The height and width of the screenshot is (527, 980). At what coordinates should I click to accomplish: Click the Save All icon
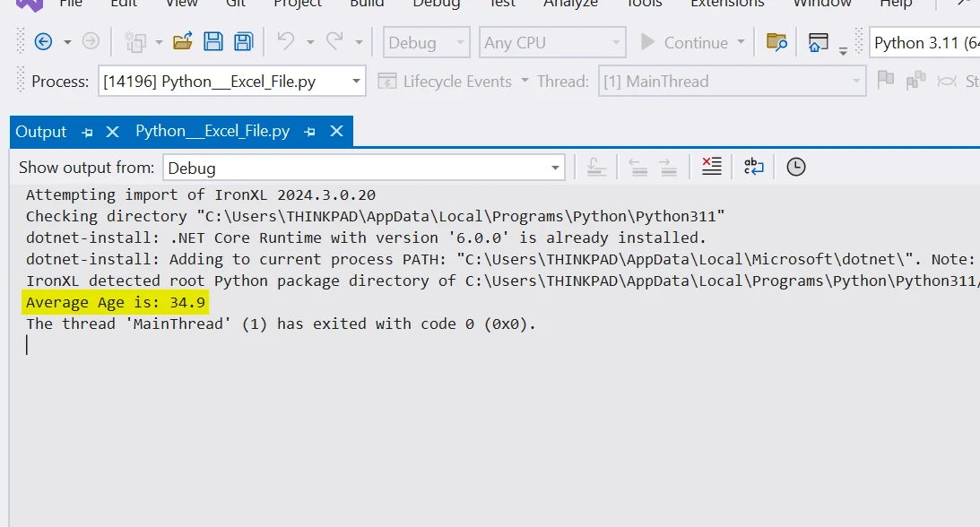[x=243, y=42]
